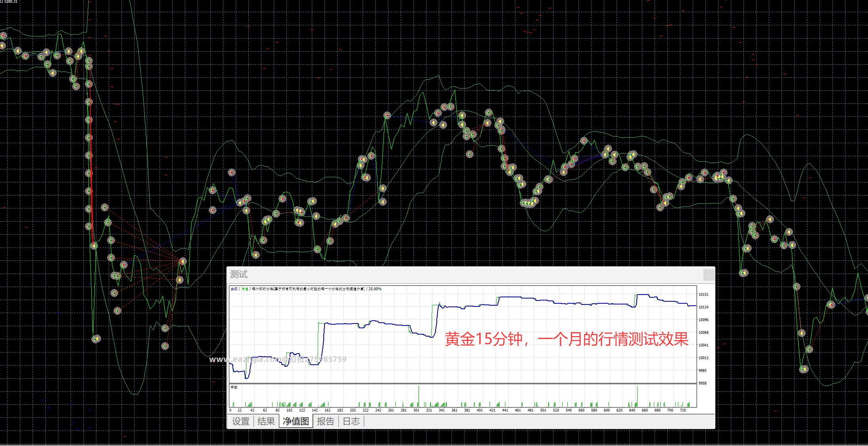The width and height of the screenshot is (868, 446).
Task: Open the 日志 tab
Action: pyautogui.click(x=351, y=421)
